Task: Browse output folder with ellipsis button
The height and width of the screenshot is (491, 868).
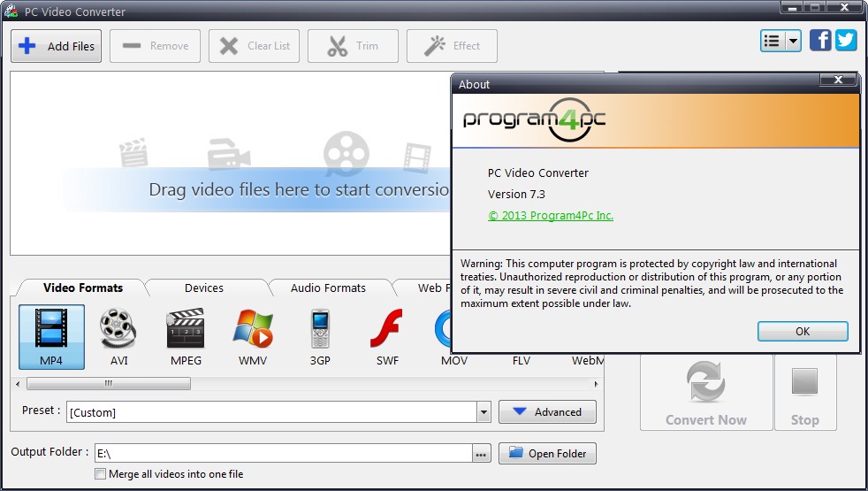Action: [x=481, y=454]
